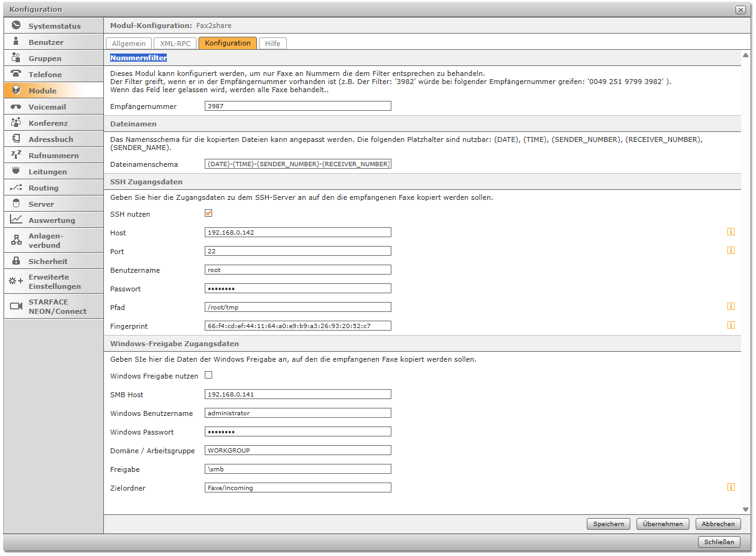The height and width of the screenshot is (556, 756).
Task: Open the Hilfe tab
Action: tap(273, 44)
